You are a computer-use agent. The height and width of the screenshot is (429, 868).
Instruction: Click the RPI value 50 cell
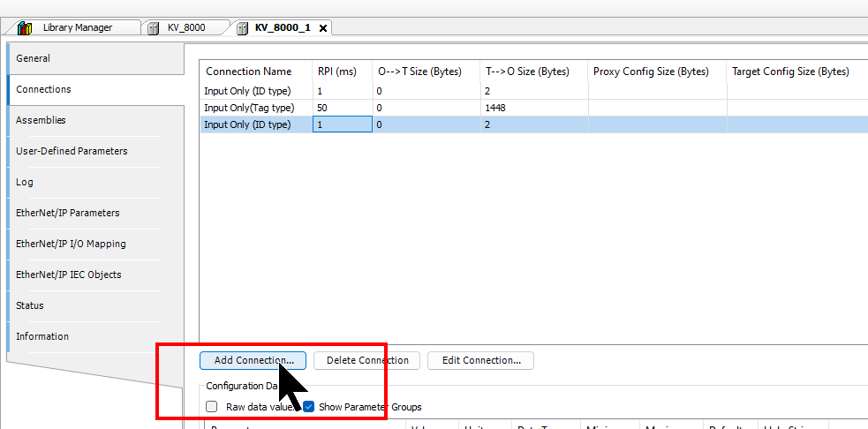click(343, 108)
